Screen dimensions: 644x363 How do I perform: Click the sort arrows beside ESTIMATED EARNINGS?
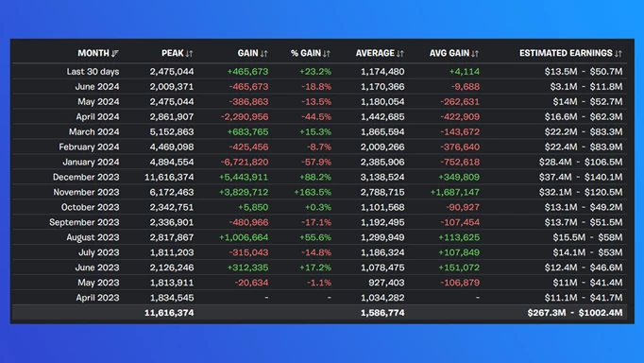coord(619,54)
